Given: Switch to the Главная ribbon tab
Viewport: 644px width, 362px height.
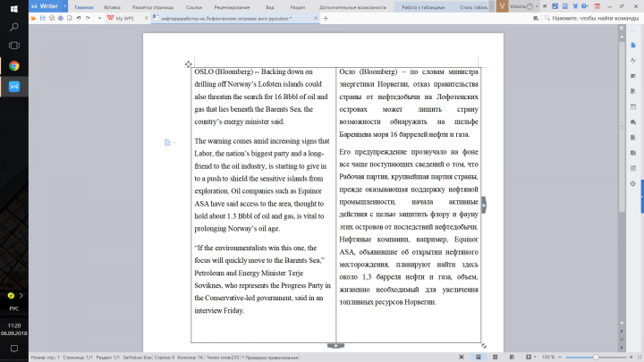Looking at the screenshot, I should click(x=84, y=7).
